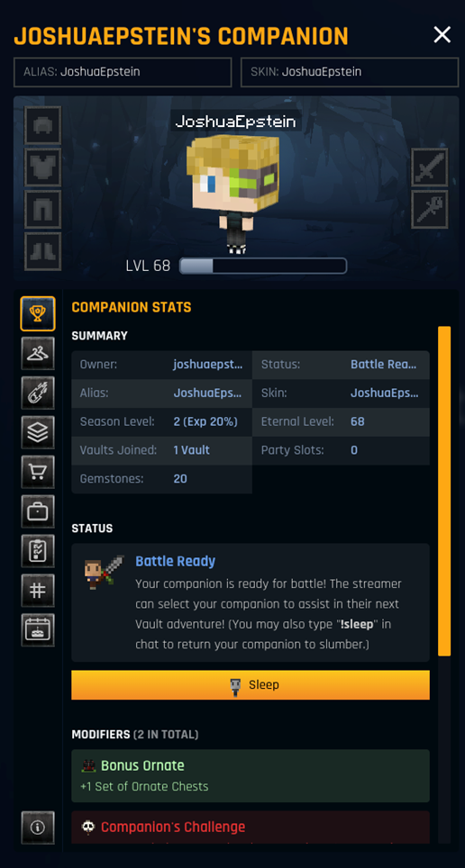The image size is (465, 868).
Task: Open the clothes hanger skins tab
Action: [x=38, y=353]
